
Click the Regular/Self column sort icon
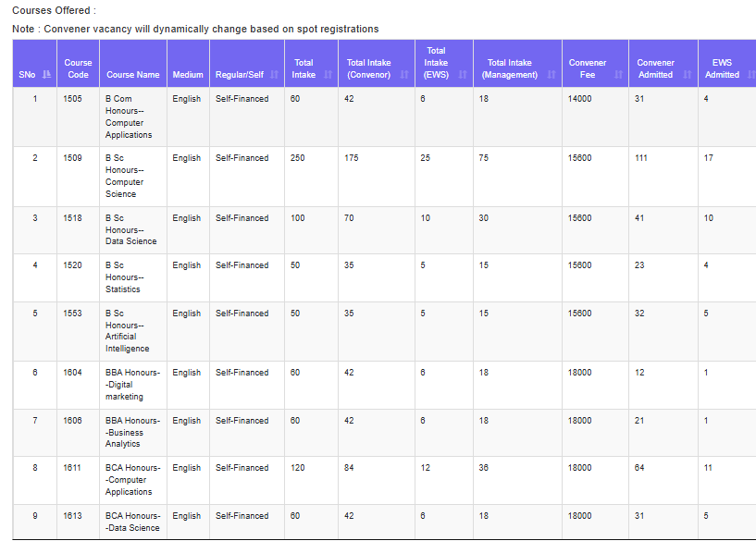[x=274, y=74]
